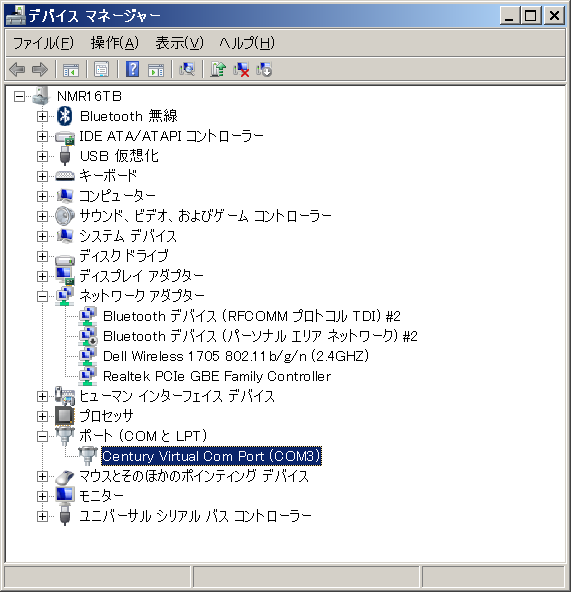Click the Back arrow toolbar icon

pos(17,69)
